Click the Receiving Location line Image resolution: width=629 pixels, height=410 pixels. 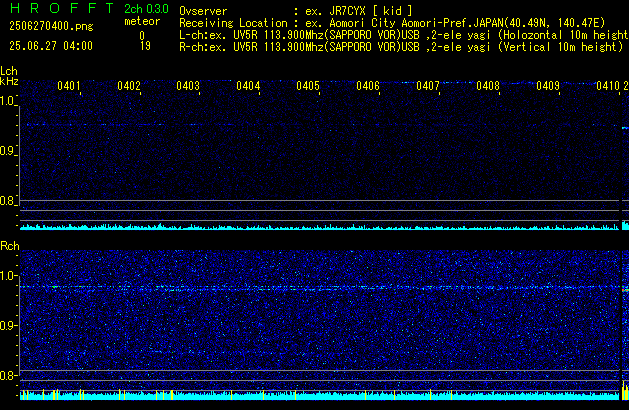pyautogui.click(x=392, y=23)
